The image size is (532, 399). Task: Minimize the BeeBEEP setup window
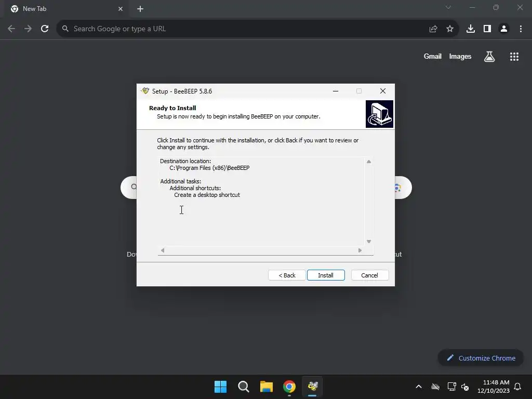336,91
